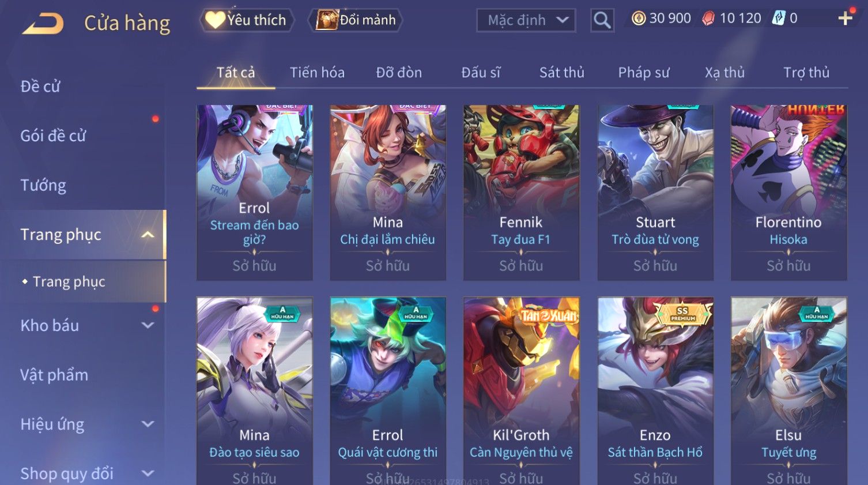Select the Tiến hóa tab
Image resolution: width=868 pixels, height=485 pixels.
click(x=317, y=73)
